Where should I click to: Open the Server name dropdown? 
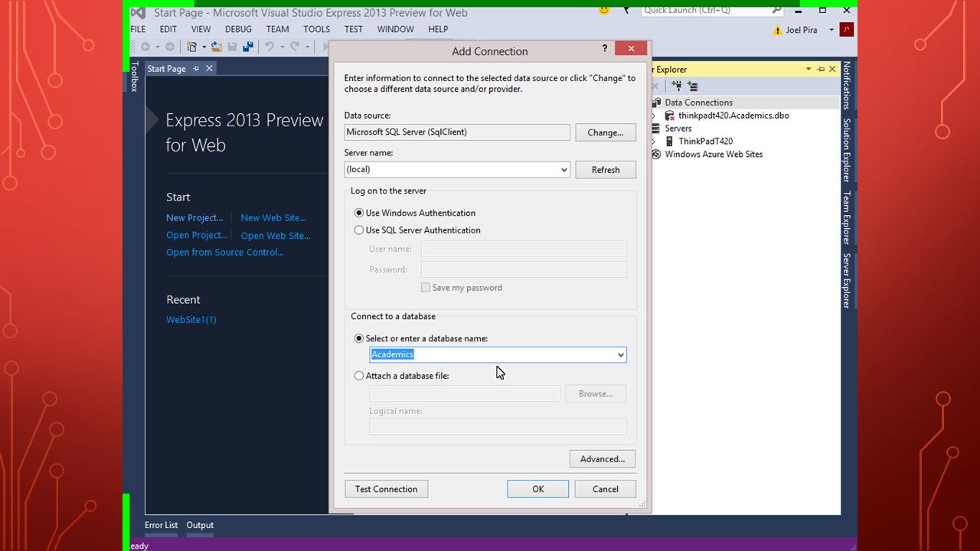tap(563, 170)
